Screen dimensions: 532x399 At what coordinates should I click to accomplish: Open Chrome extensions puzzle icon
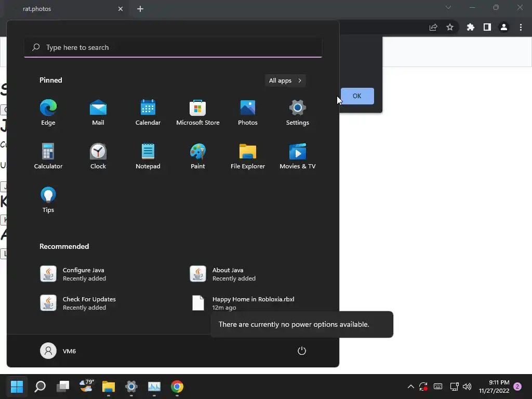point(471,28)
